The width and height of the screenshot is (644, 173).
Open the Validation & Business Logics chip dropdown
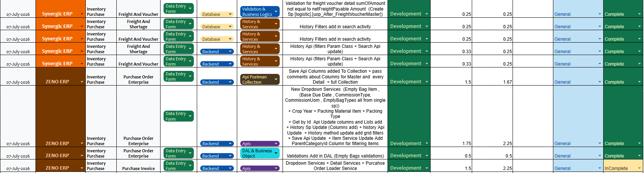click(x=260, y=12)
